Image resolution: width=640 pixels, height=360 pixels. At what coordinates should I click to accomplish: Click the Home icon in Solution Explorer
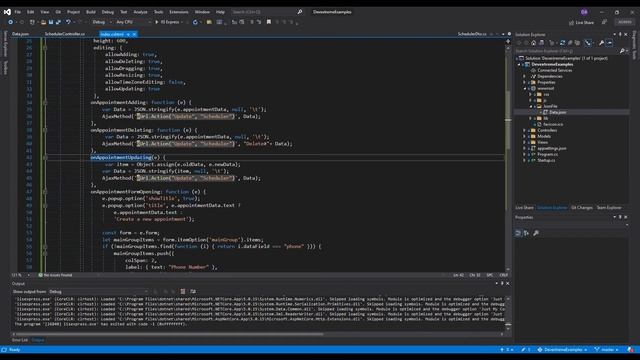pyautogui.click(x=533, y=42)
